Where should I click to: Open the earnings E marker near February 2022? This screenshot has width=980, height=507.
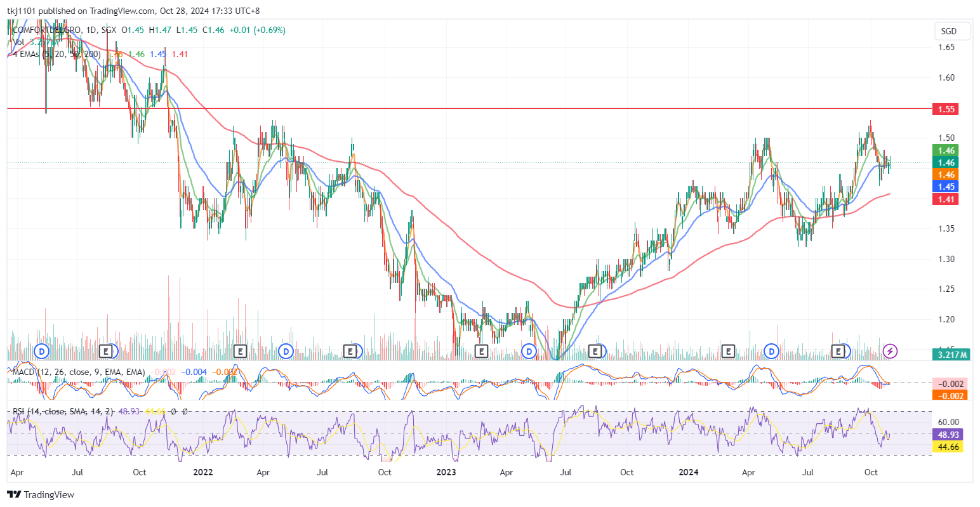(x=240, y=351)
